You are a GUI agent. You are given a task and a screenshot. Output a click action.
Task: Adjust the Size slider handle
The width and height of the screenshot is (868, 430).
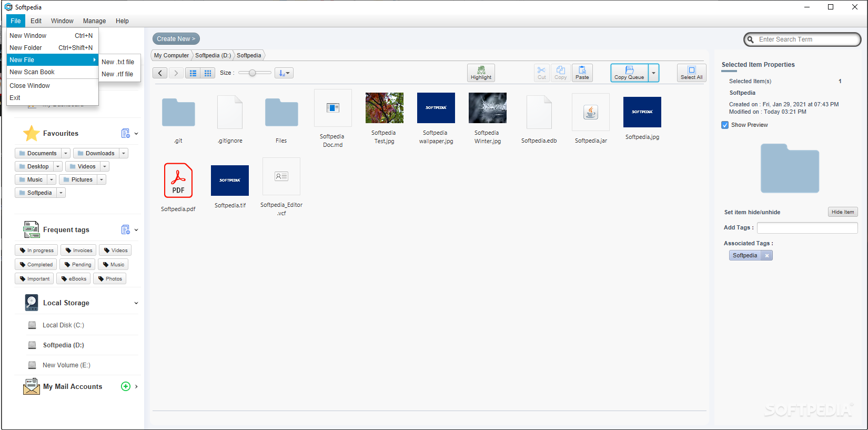click(x=253, y=73)
